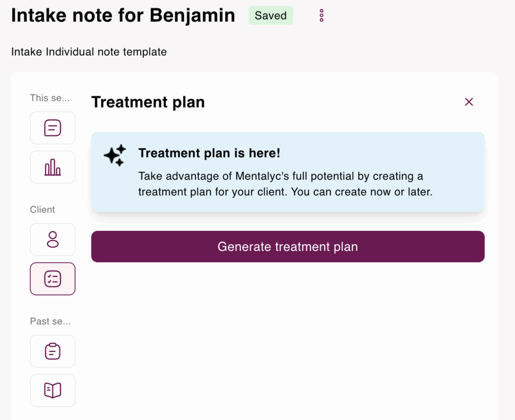Image resolution: width=515 pixels, height=420 pixels.
Task: Click the Client sidebar section label
Action: [x=43, y=210]
